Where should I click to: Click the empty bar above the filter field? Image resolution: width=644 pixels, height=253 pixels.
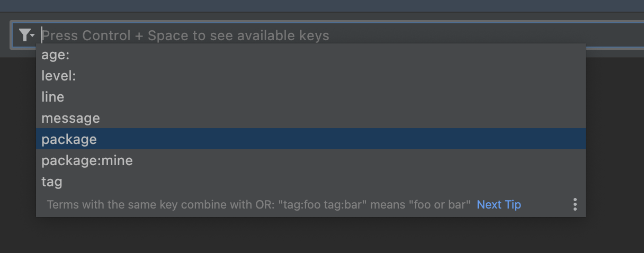pos(318,6)
